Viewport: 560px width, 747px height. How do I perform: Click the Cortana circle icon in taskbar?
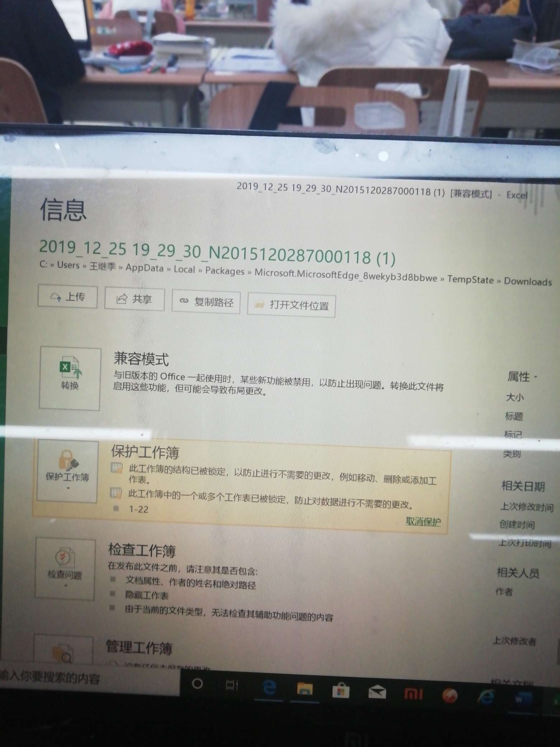pos(197,683)
